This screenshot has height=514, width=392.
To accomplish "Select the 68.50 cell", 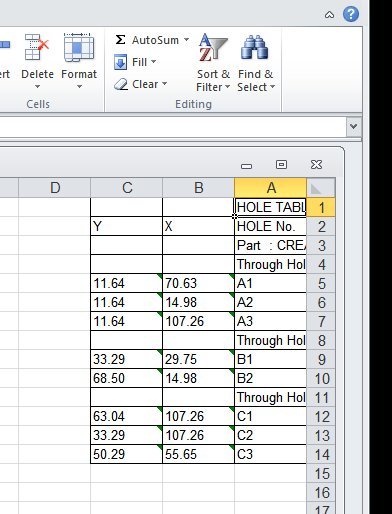I will (126, 378).
